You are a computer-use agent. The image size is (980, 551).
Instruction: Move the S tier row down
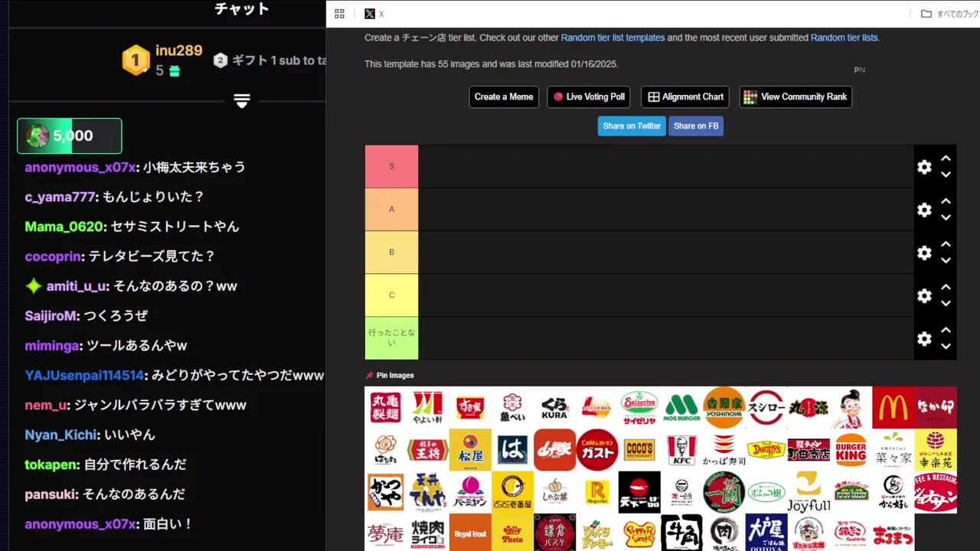(x=946, y=174)
